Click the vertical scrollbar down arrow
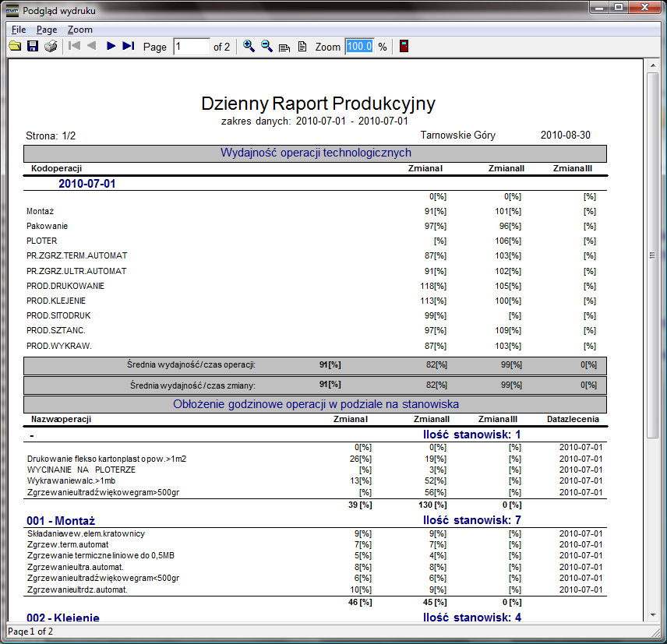The height and width of the screenshot is (644, 667). click(x=653, y=617)
